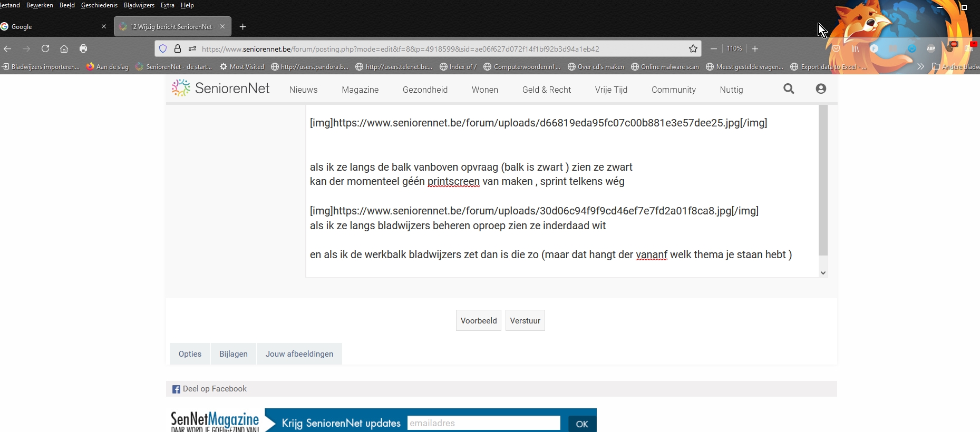Image resolution: width=980 pixels, height=432 pixels.
Task: Close the Wijzig bericht SeniorenNet tab
Action: coord(222,26)
